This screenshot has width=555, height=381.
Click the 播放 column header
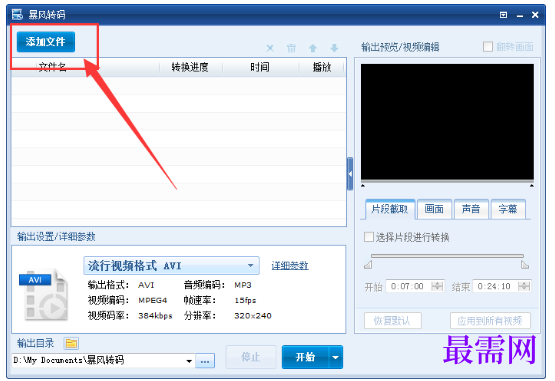point(322,67)
